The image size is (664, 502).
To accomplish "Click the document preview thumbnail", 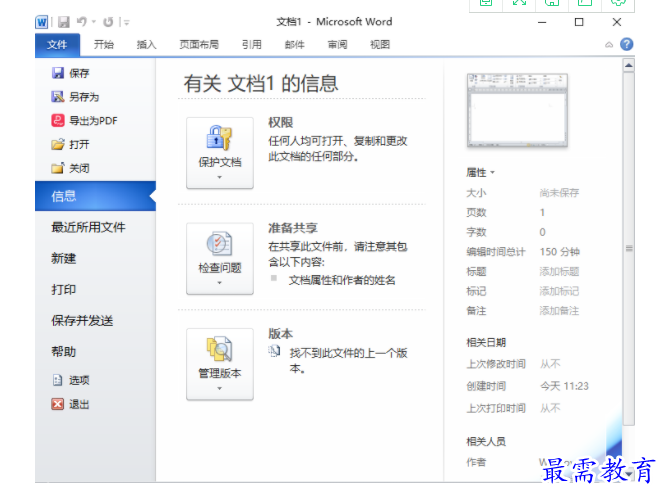I will point(517,110).
